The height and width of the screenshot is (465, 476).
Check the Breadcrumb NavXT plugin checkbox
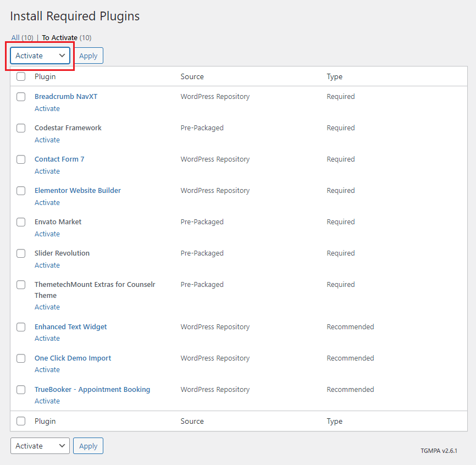(21, 97)
